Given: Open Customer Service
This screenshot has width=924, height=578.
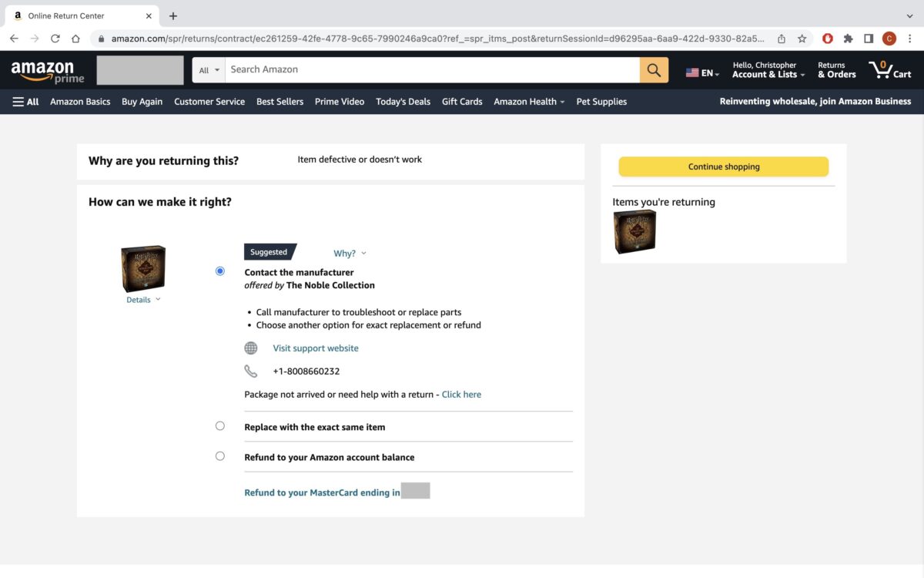Looking at the screenshot, I should (209, 102).
